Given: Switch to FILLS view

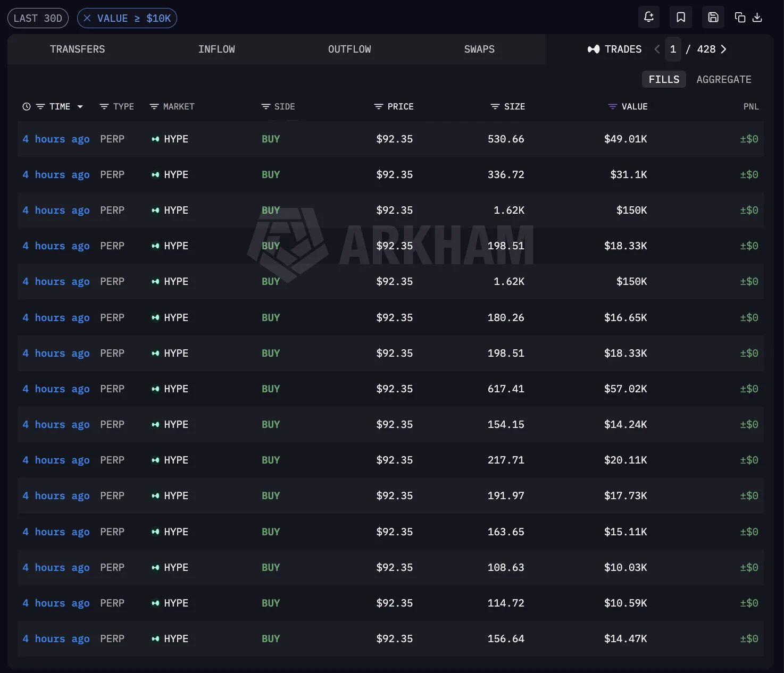Looking at the screenshot, I should [x=664, y=79].
